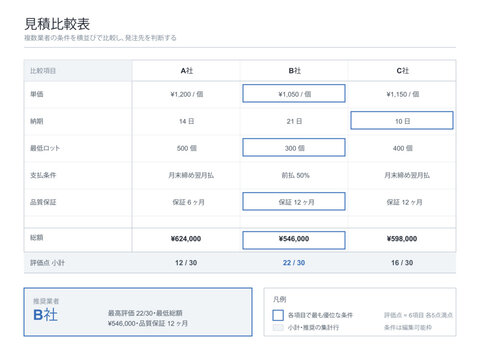Screen dimensions: 480x360
Task: Click legend note 評価点 = 6項目 各5点満点
Action: tap(418, 315)
